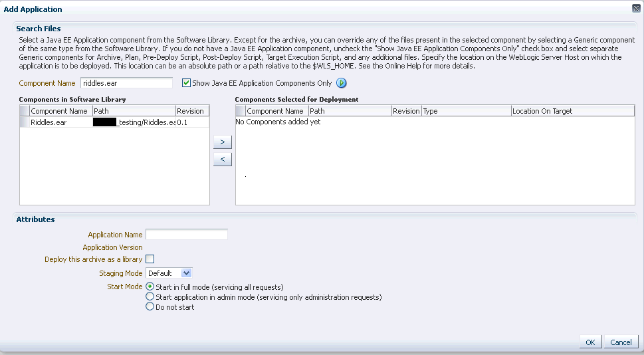Click the green search go icon
Viewport: 644px width, 355px height.
tap(342, 83)
